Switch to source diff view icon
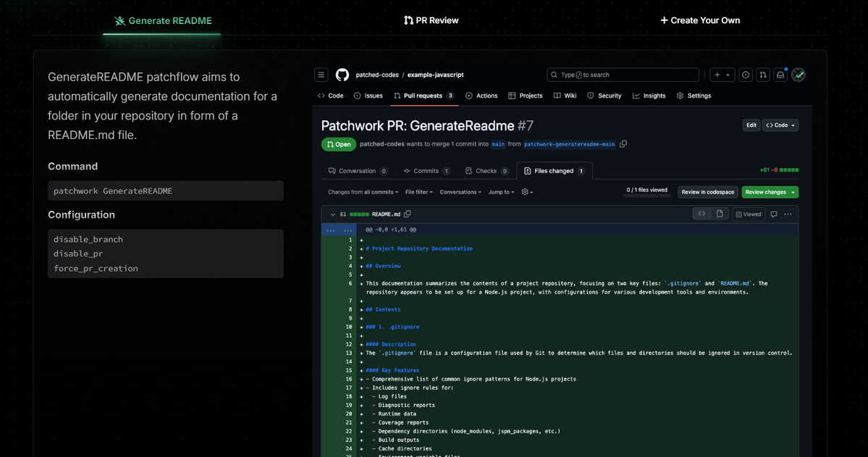 pos(701,214)
